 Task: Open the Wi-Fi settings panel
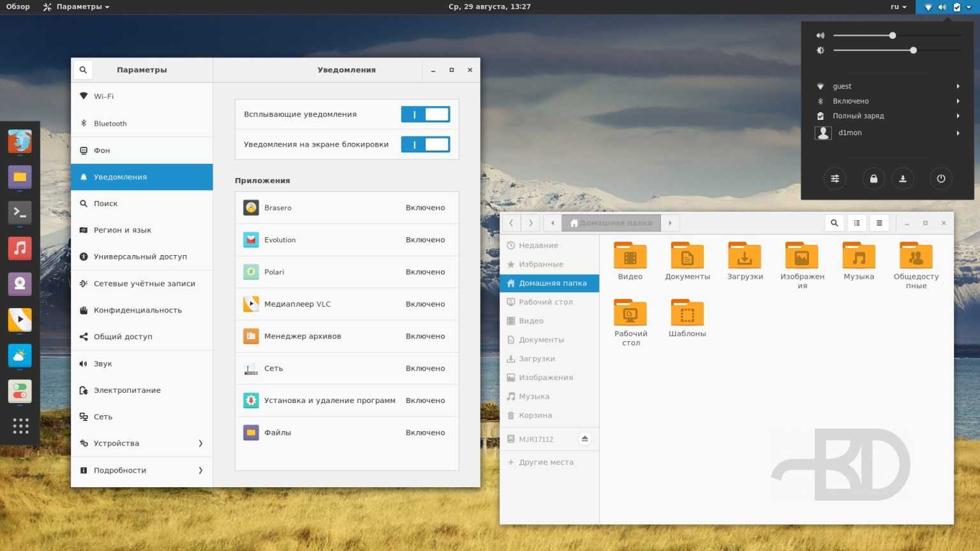pos(142,96)
